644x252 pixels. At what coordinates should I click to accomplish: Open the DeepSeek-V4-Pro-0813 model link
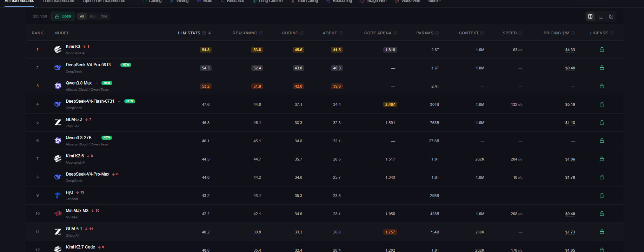tap(88, 65)
